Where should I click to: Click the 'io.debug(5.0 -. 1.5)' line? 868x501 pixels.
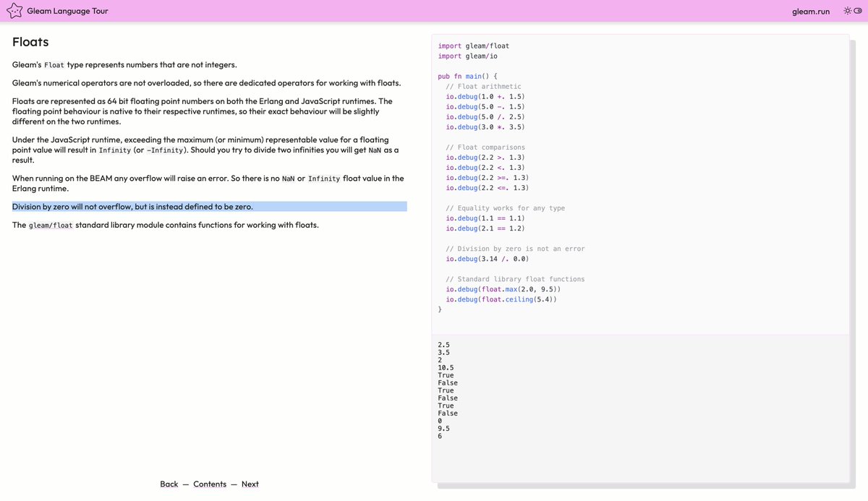pyautogui.click(x=485, y=107)
